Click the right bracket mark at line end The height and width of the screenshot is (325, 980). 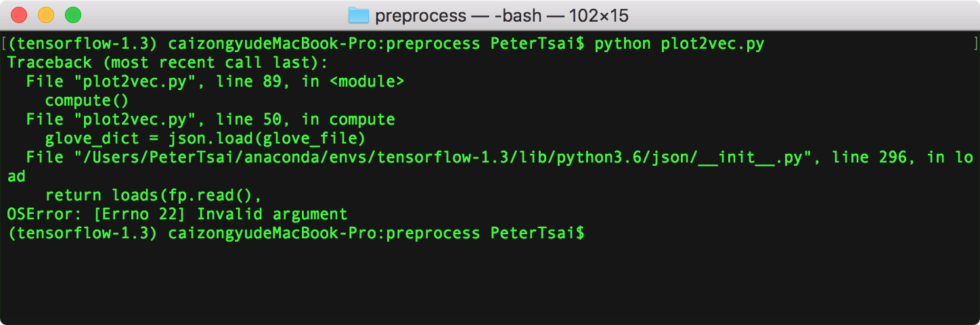tap(975, 44)
